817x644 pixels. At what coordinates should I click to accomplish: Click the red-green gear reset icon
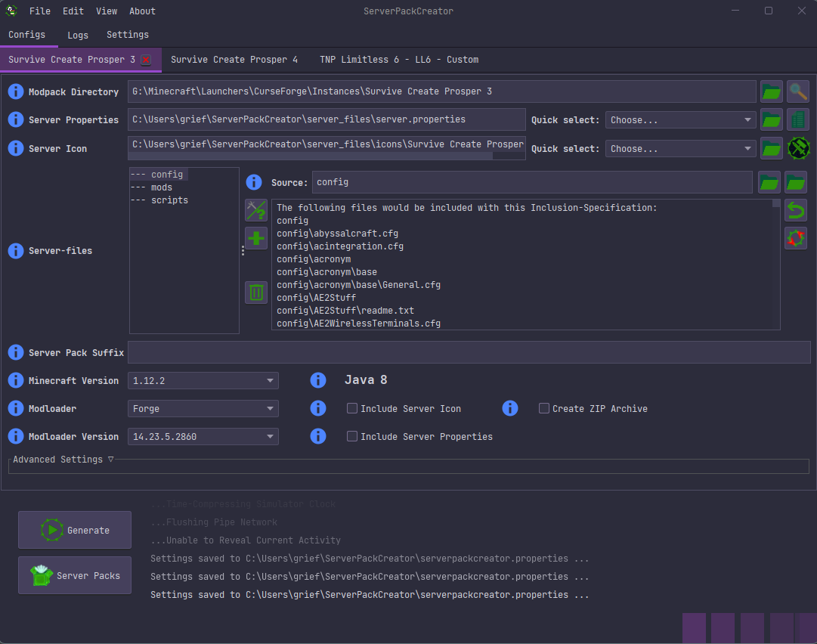pyautogui.click(x=796, y=238)
